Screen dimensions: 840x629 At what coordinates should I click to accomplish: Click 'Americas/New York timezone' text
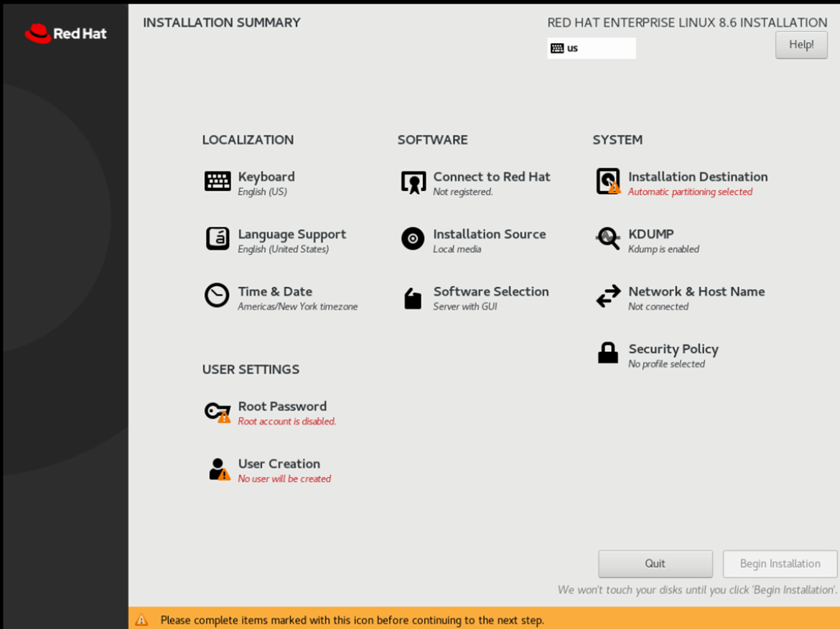coord(297,307)
